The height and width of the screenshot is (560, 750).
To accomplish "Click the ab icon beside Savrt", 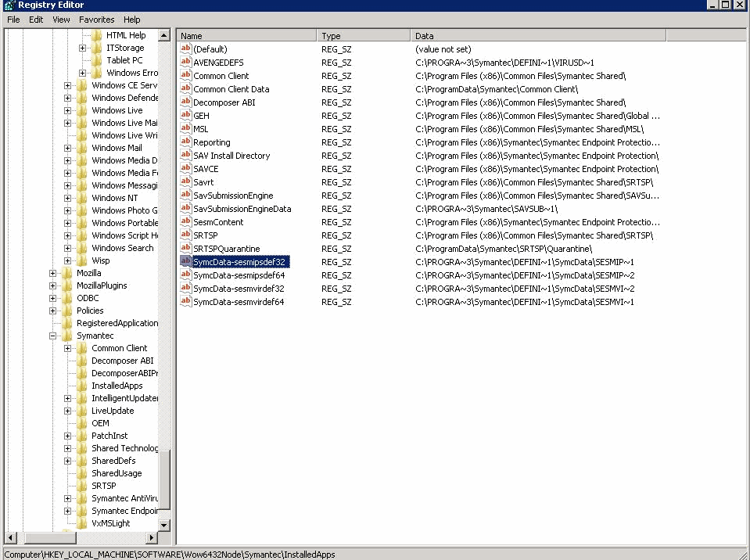I will point(185,181).
